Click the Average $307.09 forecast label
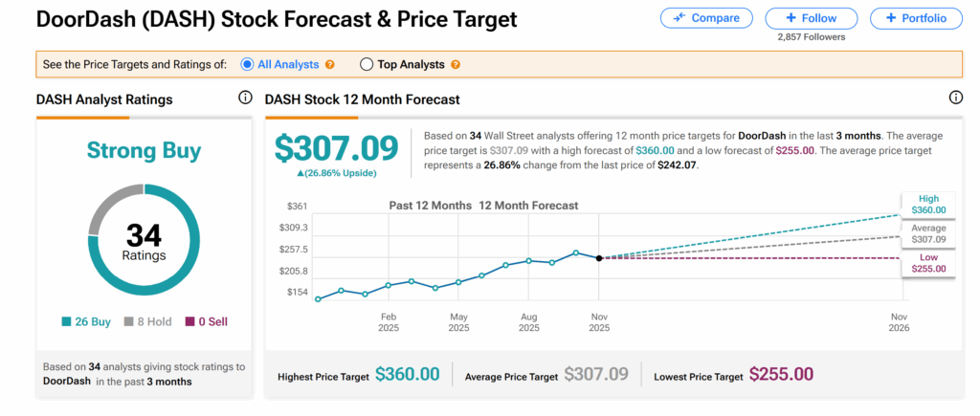The height and width of the screenshot is (416, 980). pos(928,234)
